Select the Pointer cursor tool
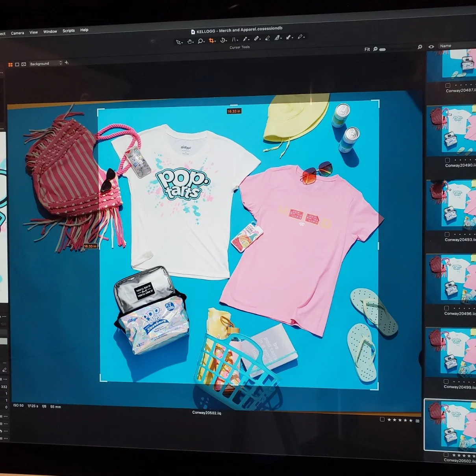476x476 pixels. click(179, 42)
